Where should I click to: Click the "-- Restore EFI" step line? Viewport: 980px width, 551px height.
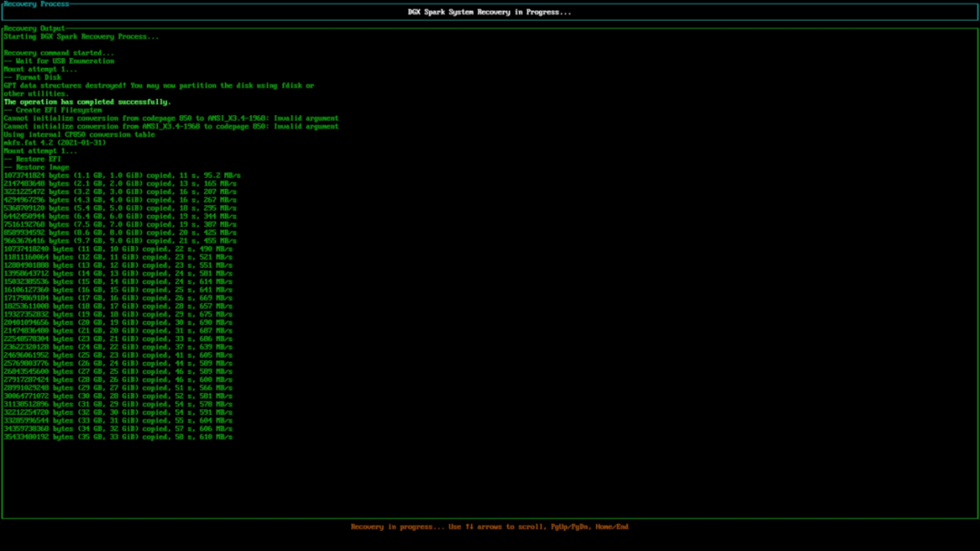click(x=33, y=159)
